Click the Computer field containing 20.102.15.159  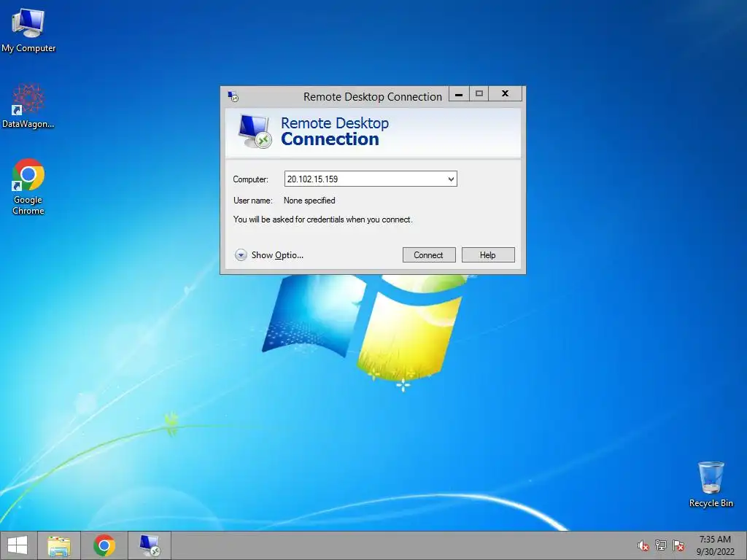[371, 179]
